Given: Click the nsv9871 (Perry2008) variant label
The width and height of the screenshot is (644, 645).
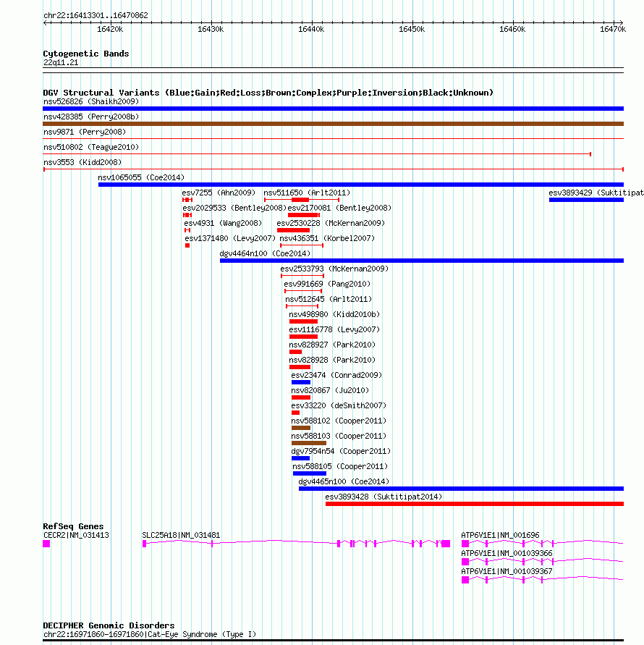Looking at the screenshot, I should 85,132.
